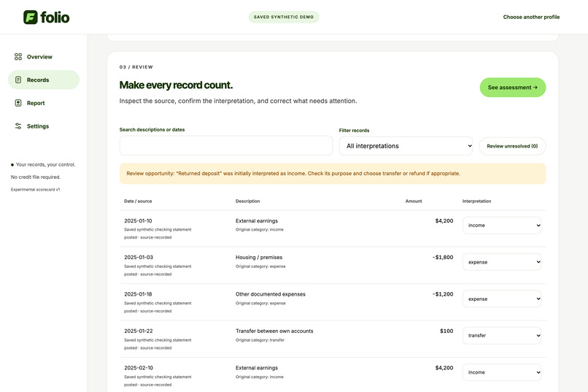Click Review unresolved (0) button
Screen dimensions: 588x392
coord(512,146)
